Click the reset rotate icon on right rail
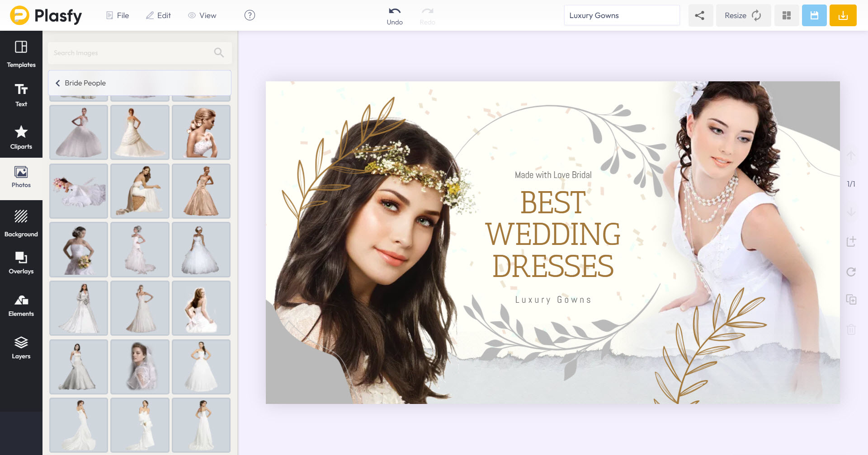This screenshot has width=868, height=455. pos(851,272)
